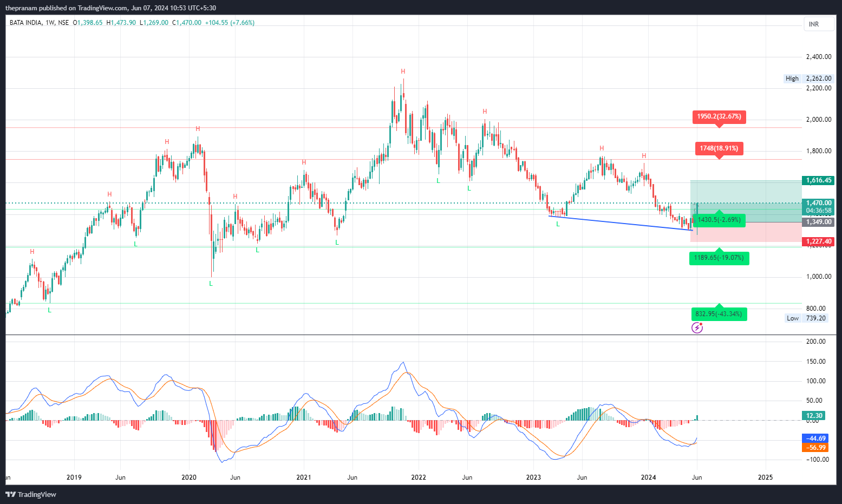Click the -44.69 MACD value tag

(814, 438)
